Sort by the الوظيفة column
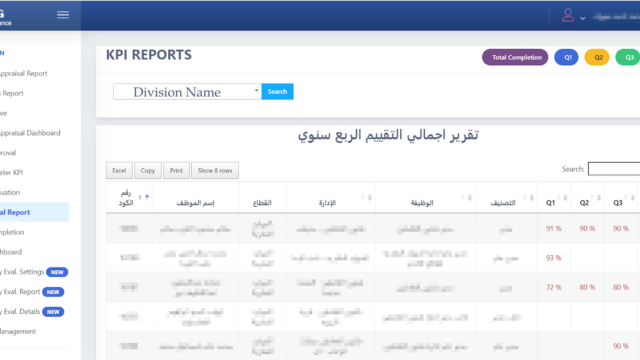The height and width of the screenshot is (360, 640). coord(425,198)
